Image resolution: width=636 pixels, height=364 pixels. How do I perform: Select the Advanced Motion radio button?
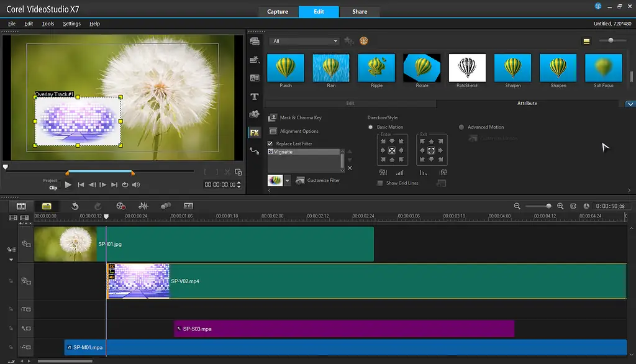click(x=461, y=127)
